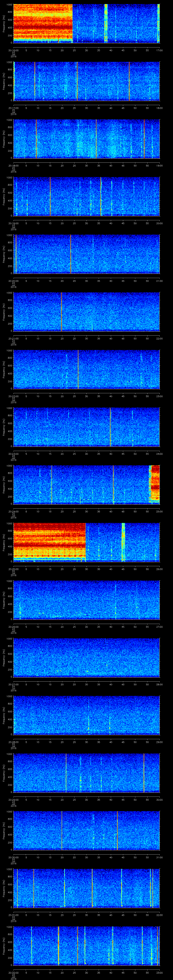Viewport: 173px width, 980px height.
Task: Click the 20:25:00 start time label
Action: click(x=14, y=569)
